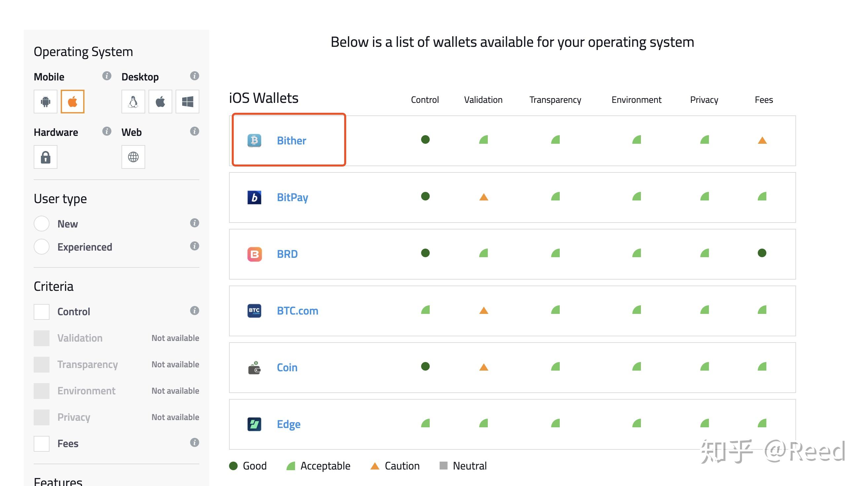Click Not available beside Validation

tap(175, 338)
